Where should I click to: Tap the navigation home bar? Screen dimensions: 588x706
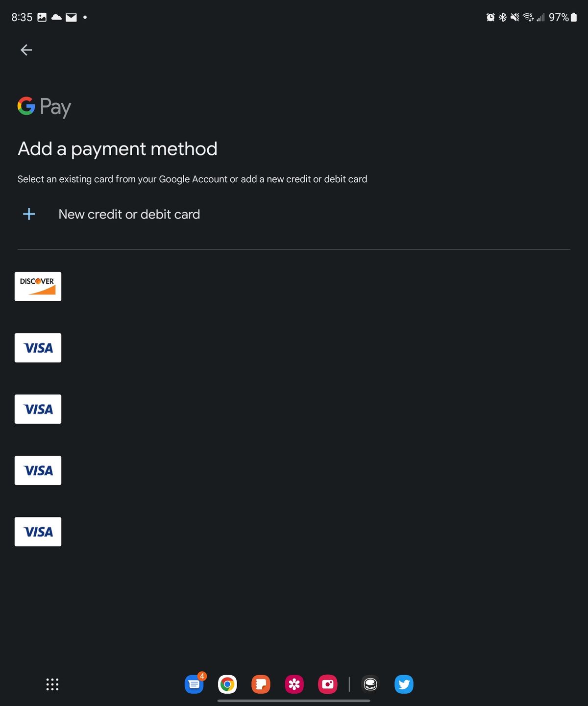click(x=294, y=701)
